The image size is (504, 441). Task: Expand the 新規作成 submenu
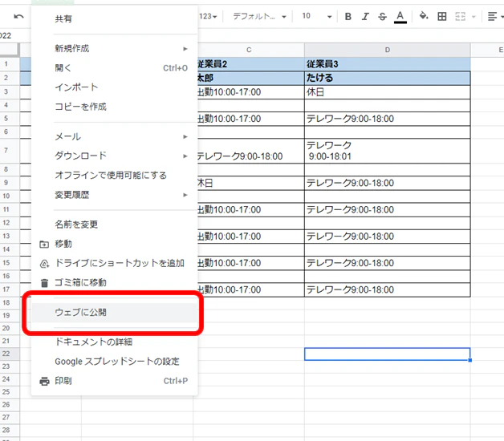coord(115,48)
